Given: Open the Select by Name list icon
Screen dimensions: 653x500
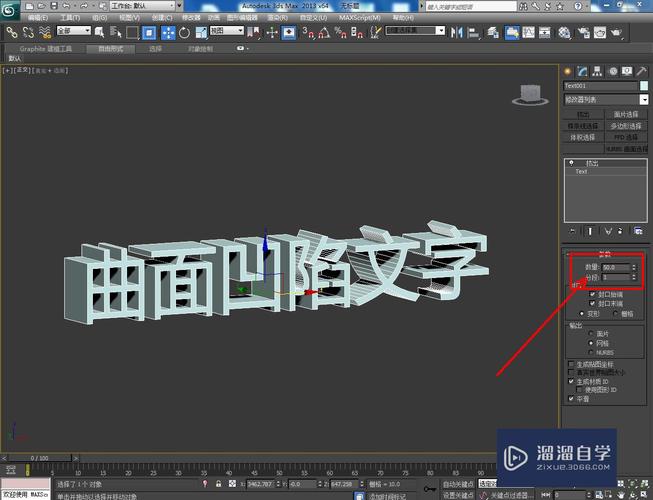Looking at the screenshot, I should click(116, 32).
